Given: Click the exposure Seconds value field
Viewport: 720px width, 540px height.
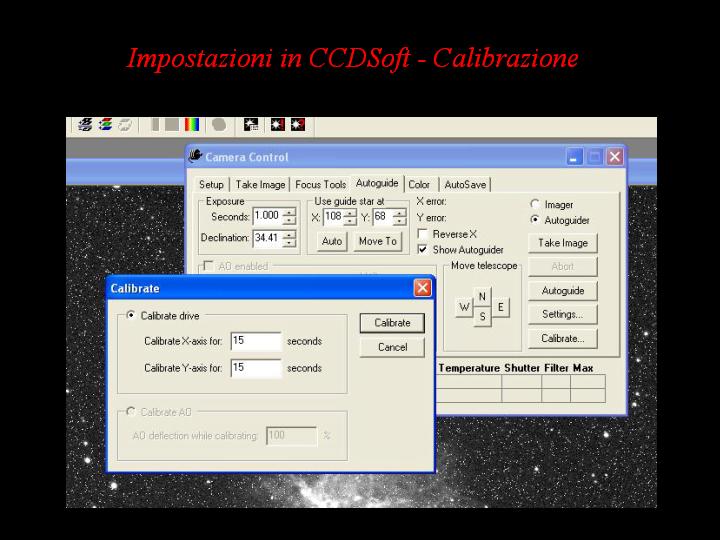Looking at the screenshot, I should (267, 216).
